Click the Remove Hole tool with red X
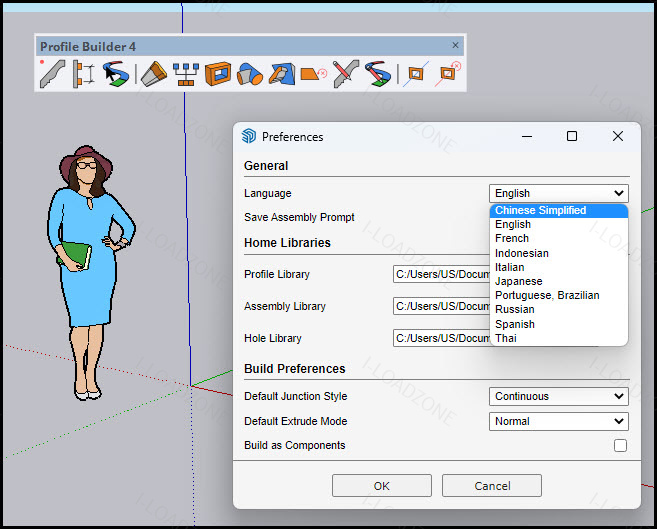The image size is (657, 529). pos(447,74)
